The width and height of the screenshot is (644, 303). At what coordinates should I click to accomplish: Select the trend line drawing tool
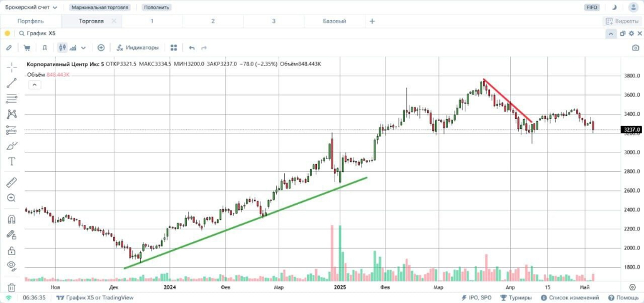[x=11, y=83]
